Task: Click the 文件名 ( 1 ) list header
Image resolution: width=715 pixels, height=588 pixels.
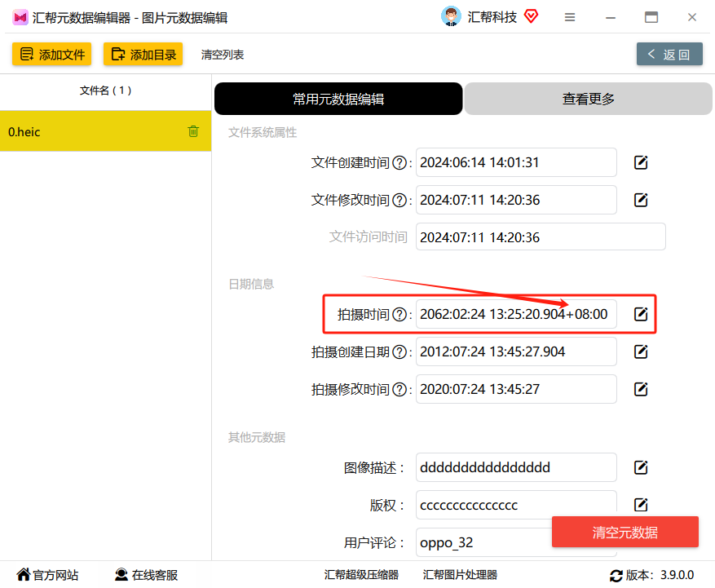Action: (x=105, y=91)
